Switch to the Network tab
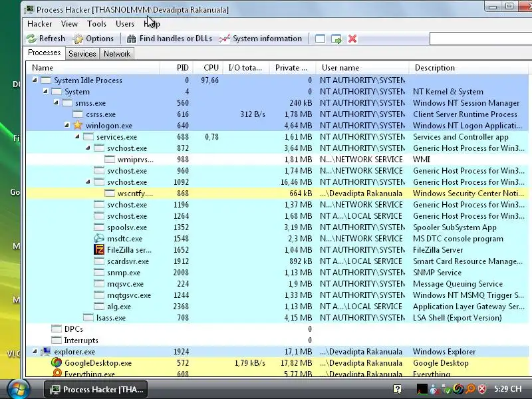The height and width of the screenshot is (399, 532). [x=117, y=54]
